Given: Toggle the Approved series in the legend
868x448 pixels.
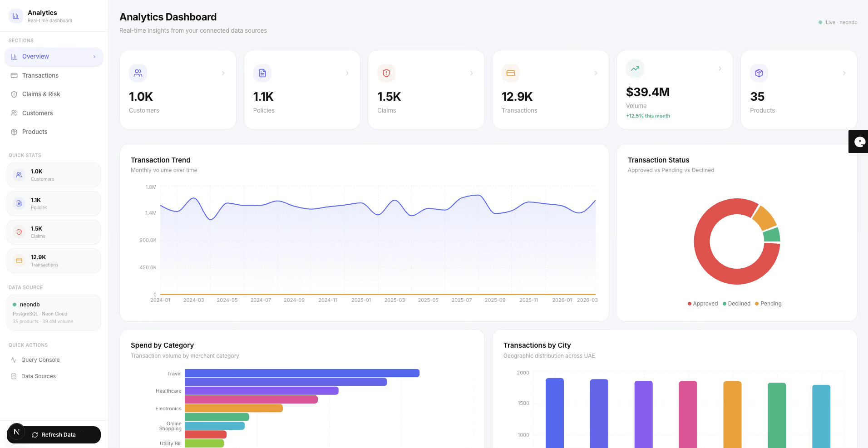Looking at the screenshot, I should [703, 303].
